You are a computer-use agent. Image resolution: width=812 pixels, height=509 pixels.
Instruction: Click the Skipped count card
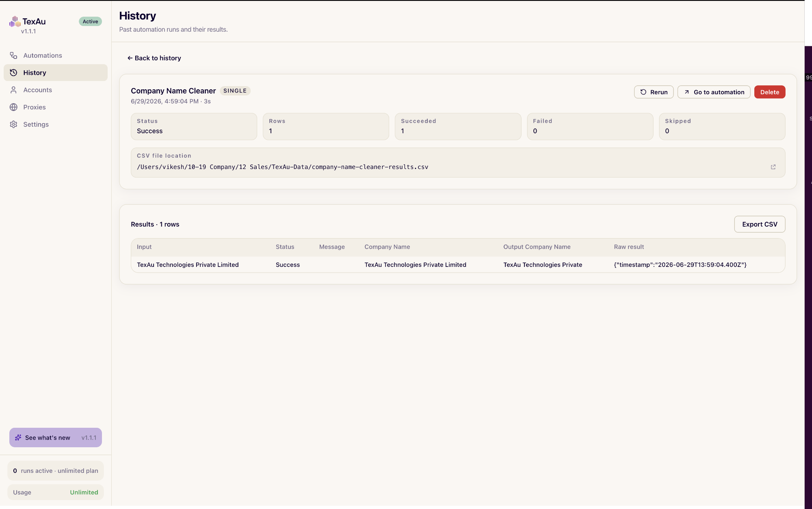(x=722, y=127)
